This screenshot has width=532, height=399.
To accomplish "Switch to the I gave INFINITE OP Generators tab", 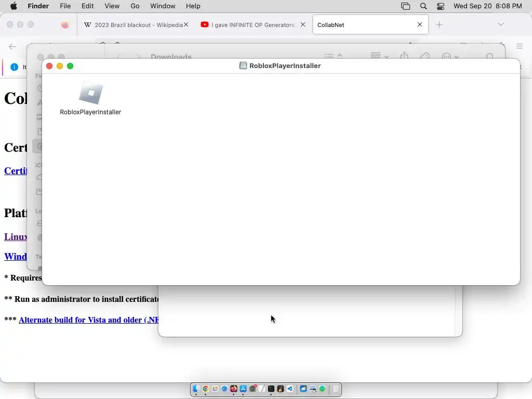I will (253, 25).
